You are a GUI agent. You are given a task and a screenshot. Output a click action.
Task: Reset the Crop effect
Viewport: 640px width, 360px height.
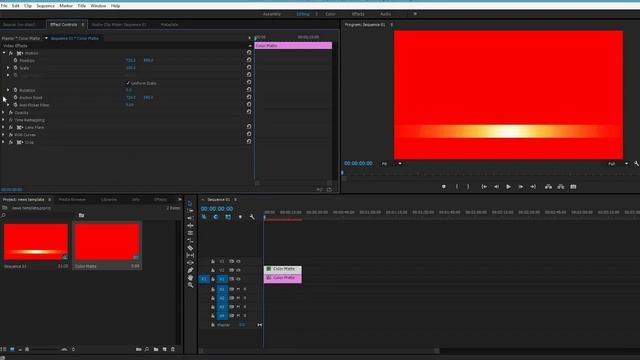tap(249, 142)
